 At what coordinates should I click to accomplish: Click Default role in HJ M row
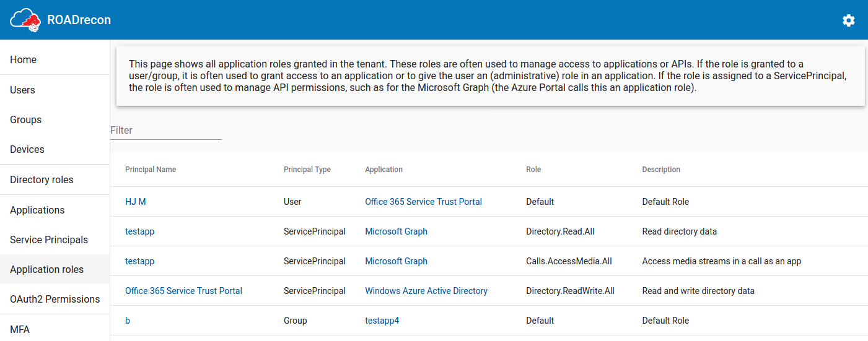[540, 202]
